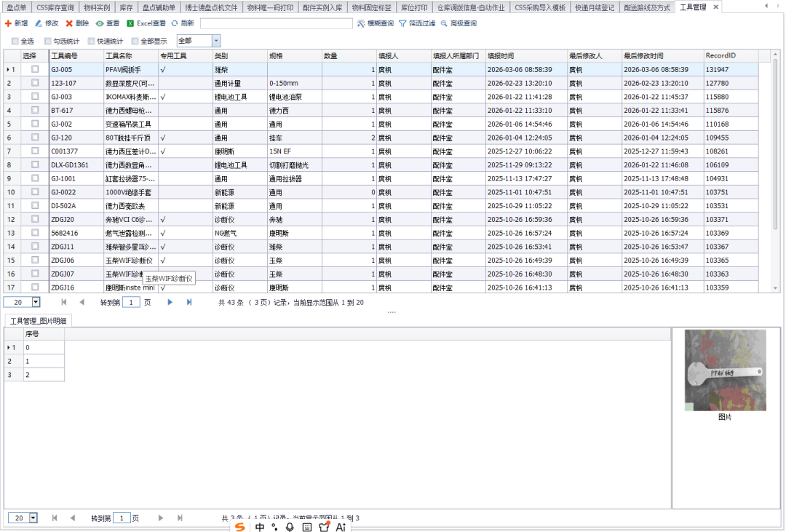
Task: Click scrollbar down arrow of main grid
Action: pos(776,287)
